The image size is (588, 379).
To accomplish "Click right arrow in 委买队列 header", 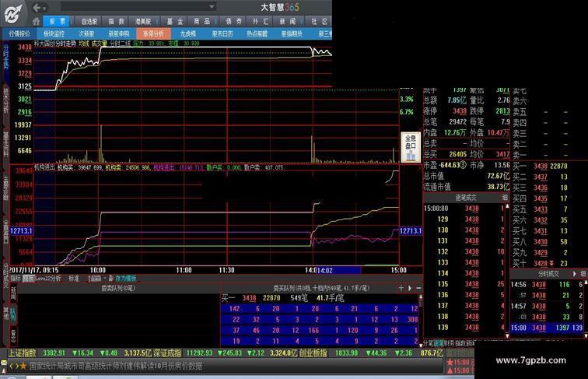I will [x=410, y=288].
